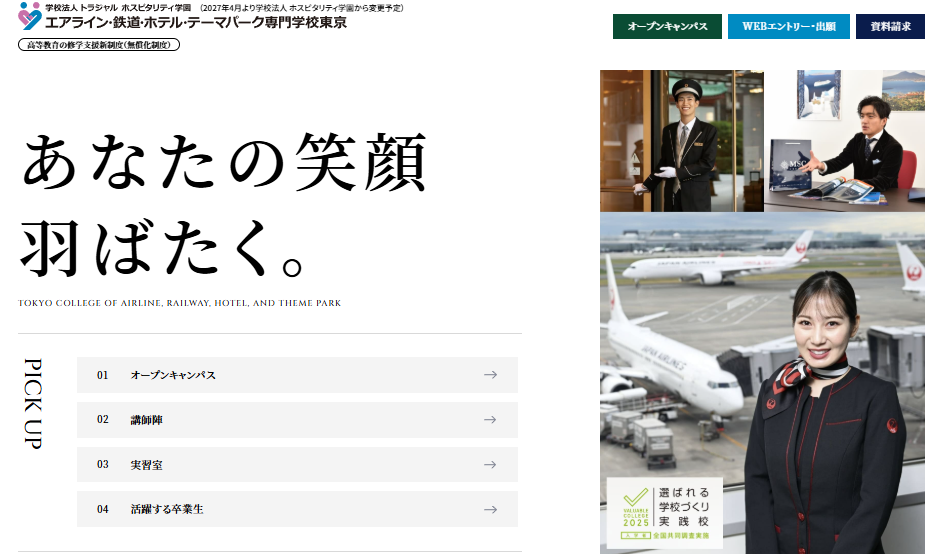Click the 羽ばたく。 headline text
This screenshot has height=554, width=925.
point(162,248)
